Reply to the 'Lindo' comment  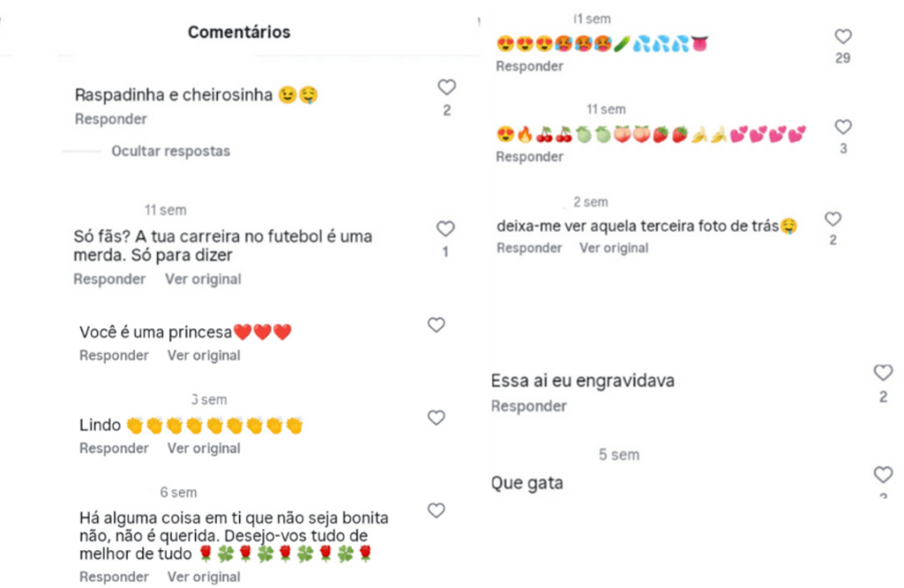(114, 448)
